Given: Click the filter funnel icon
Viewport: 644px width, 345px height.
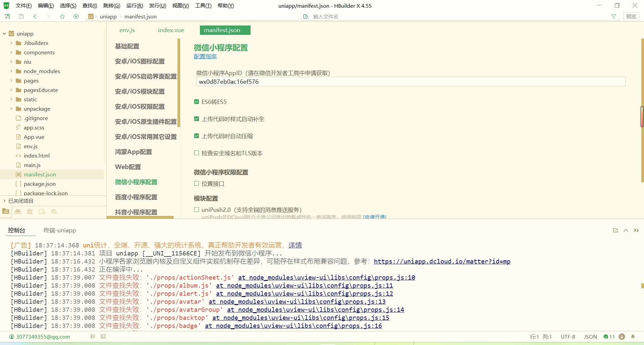Looking at the screenshot, I should point(613,16).
